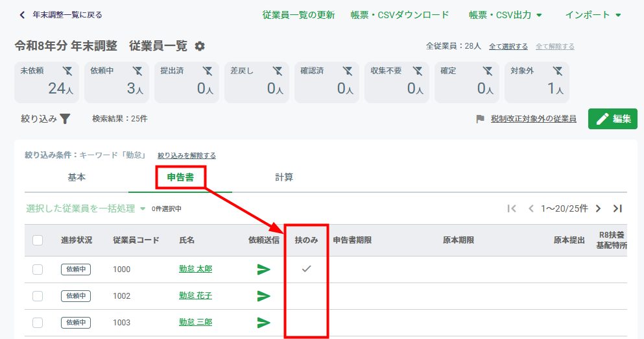
Task: Filter by the 依頼中 3人 card
Action: [117, 82]
